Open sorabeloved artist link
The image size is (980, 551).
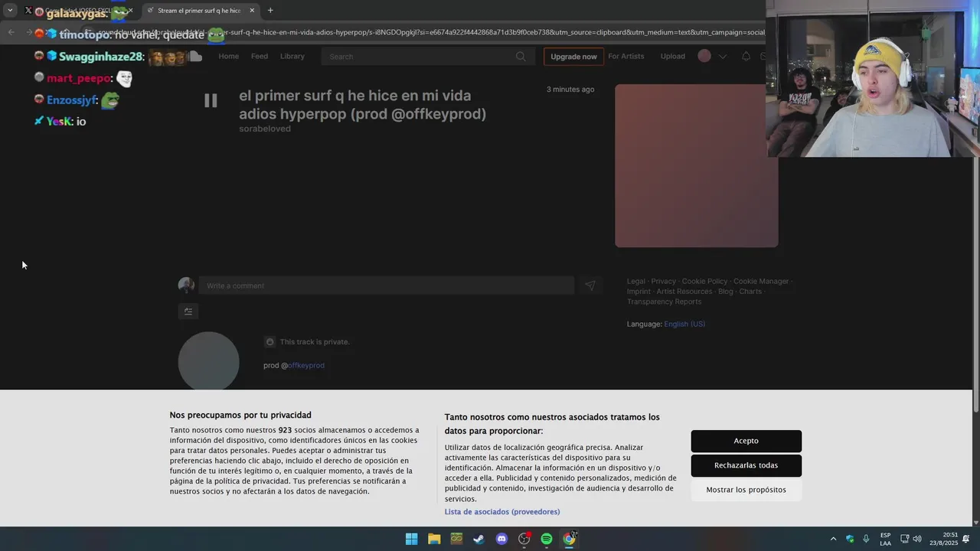[265, 129]
